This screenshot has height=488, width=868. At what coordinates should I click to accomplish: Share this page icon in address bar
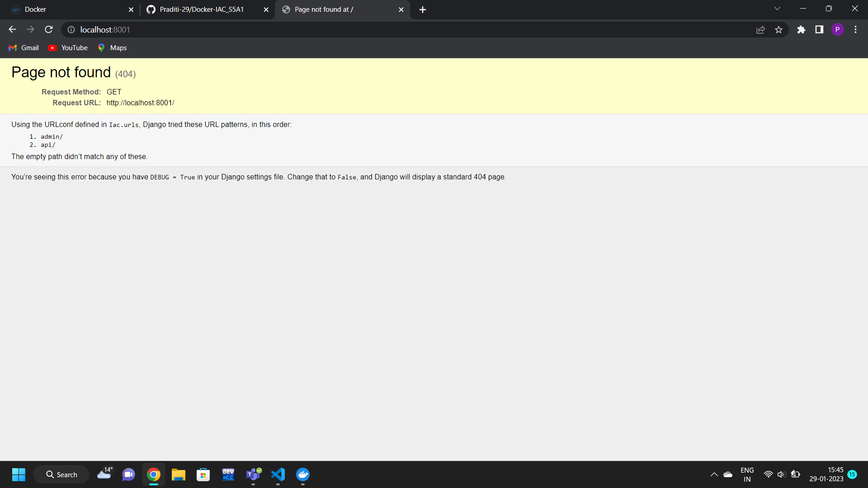(760, 30)
